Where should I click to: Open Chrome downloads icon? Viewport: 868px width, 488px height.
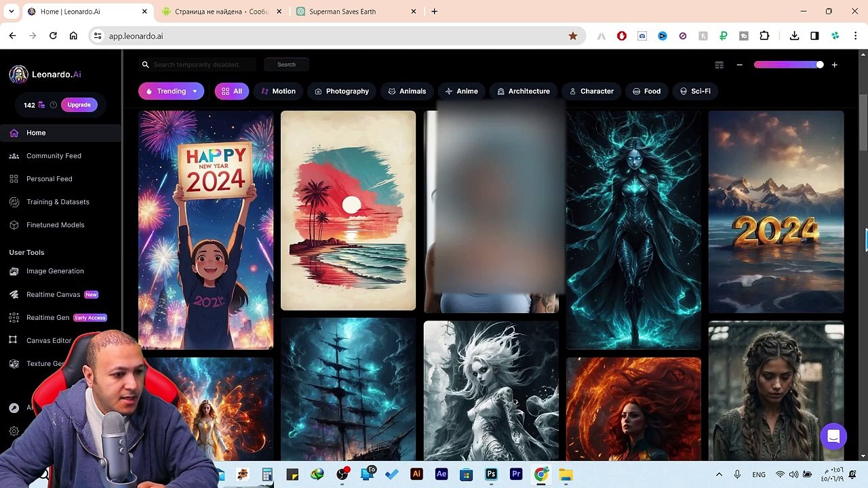794,36
